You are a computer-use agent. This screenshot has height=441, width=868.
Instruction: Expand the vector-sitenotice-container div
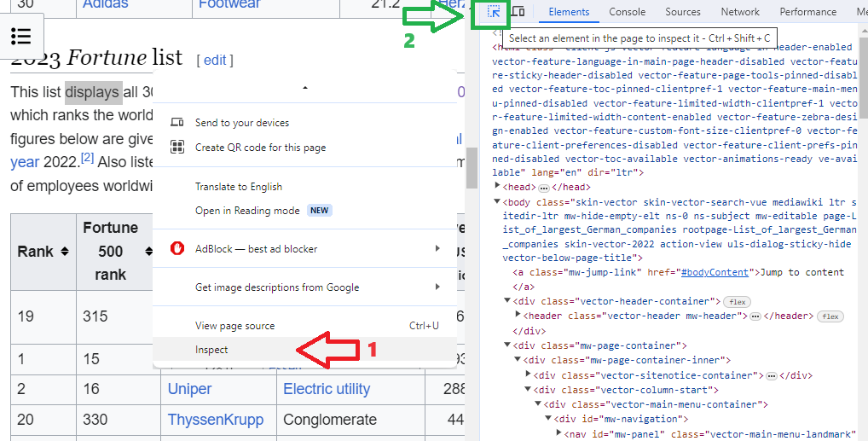528,374
